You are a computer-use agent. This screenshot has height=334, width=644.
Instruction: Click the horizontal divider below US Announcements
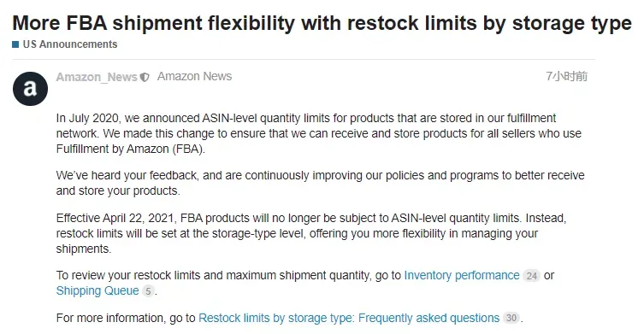coord(304,59)
